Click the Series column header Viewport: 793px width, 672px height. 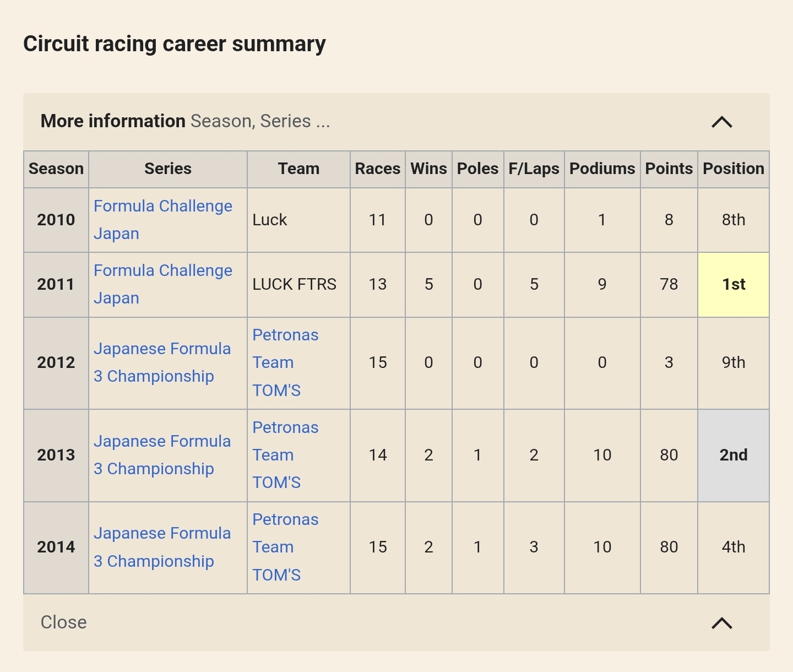pyautogui.click(x=168, y=169)
